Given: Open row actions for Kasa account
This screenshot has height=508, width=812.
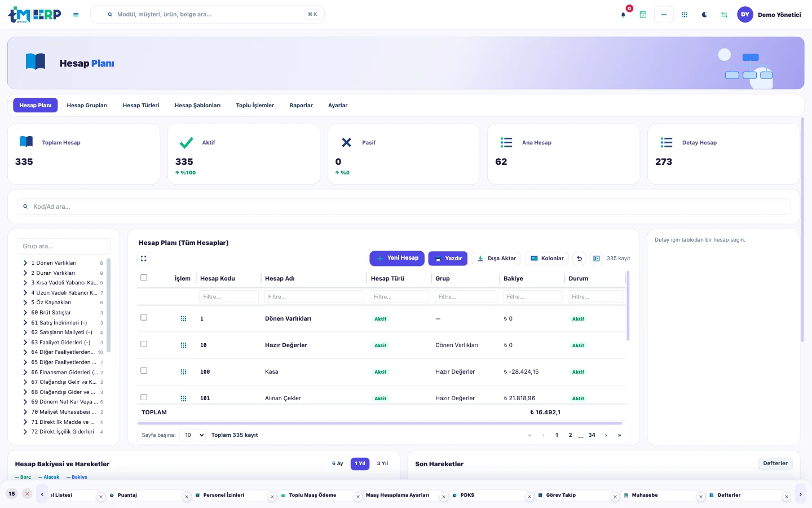Looking at the screenshot, I should [183, 372].
